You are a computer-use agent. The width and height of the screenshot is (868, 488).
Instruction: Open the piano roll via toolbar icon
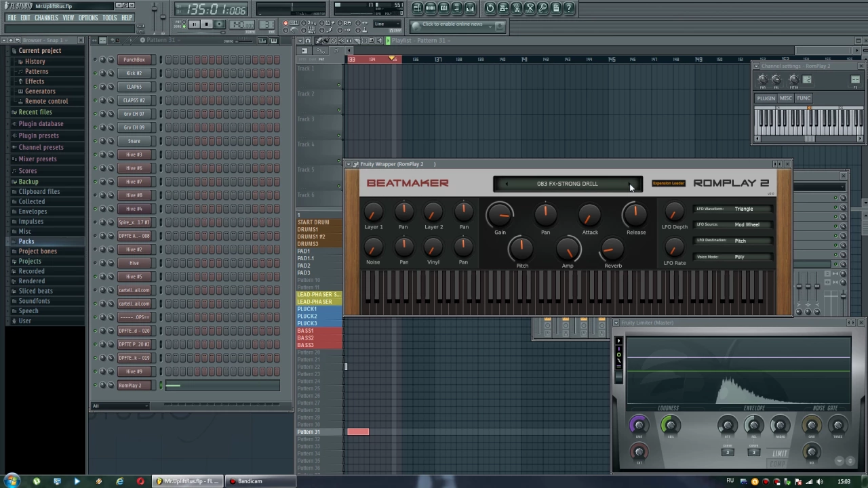(x=443, y=8)
